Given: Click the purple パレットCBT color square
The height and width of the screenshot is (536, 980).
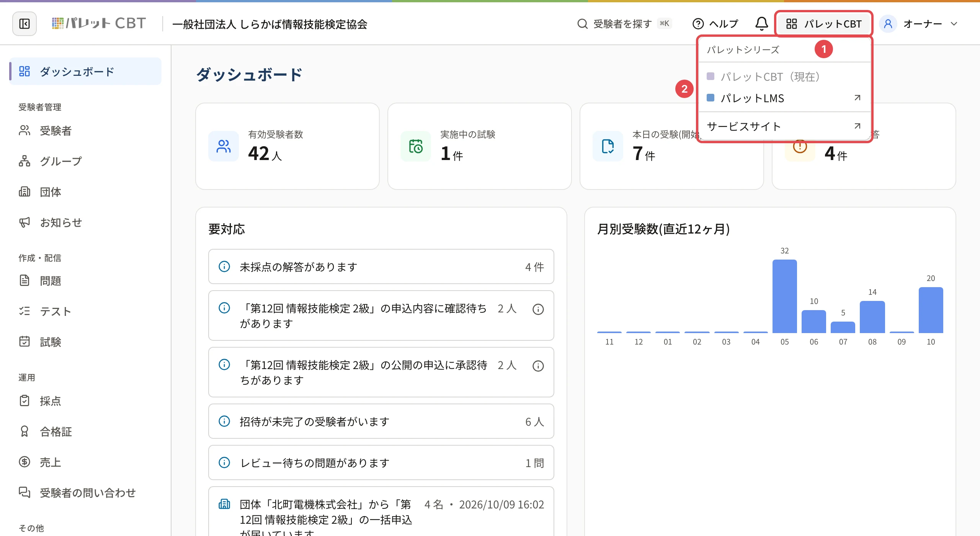Looking at the screenshot, I should coord(710,76).
